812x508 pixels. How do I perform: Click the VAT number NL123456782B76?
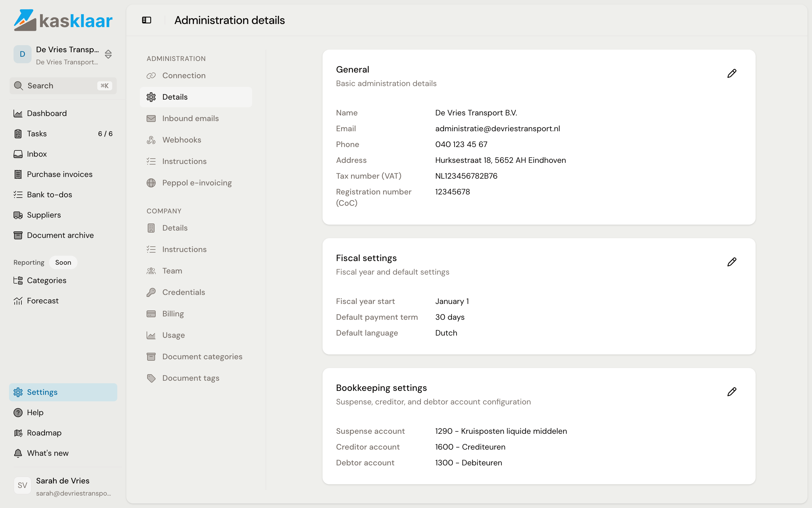click(x=466, y=176)
